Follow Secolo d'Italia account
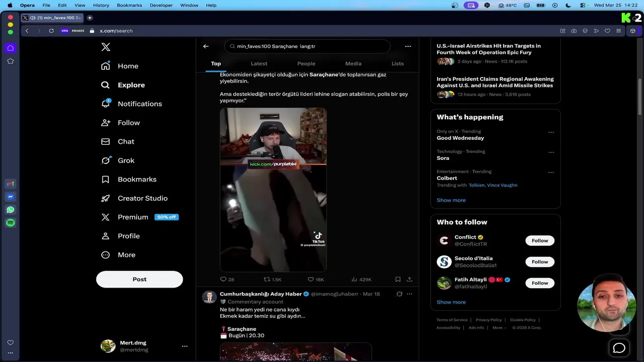The height and width of the screenshot is (362, 644). [540, 262]
